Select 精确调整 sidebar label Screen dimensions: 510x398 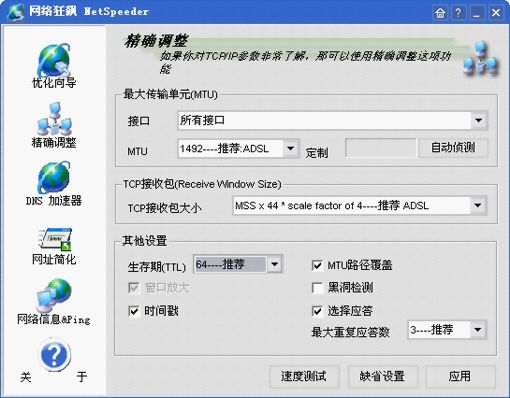tap(54, 142)
